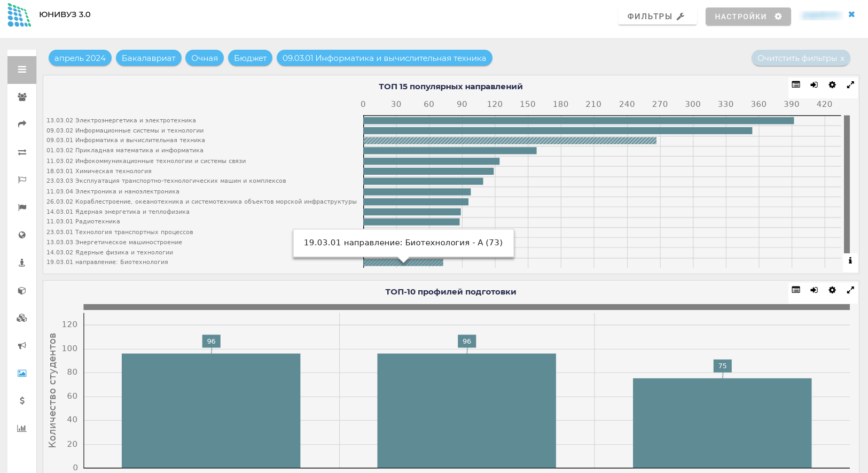Click the ЮНИВУЗ logo icon

pyautogui.click(x=19, y=15)
